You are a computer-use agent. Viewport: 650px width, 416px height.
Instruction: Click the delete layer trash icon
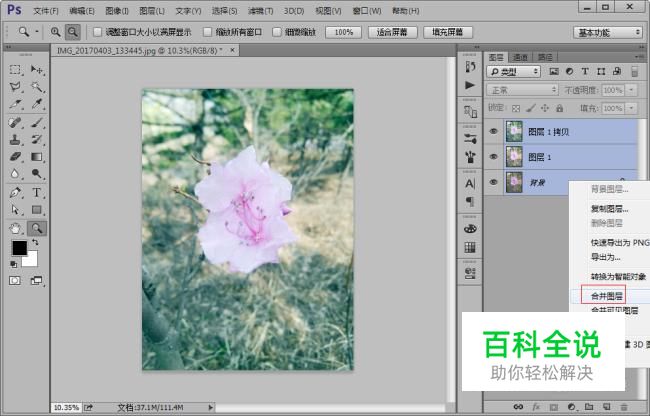click(624, 407)
